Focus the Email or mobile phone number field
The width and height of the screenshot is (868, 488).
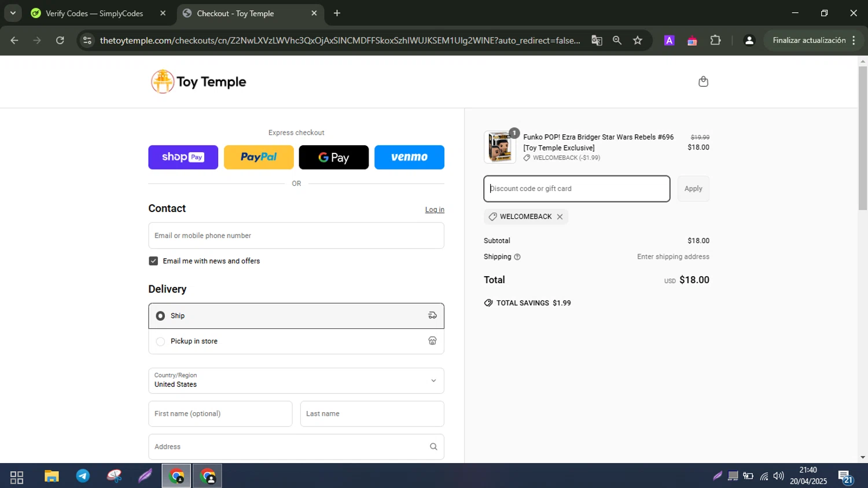(296, 236)
